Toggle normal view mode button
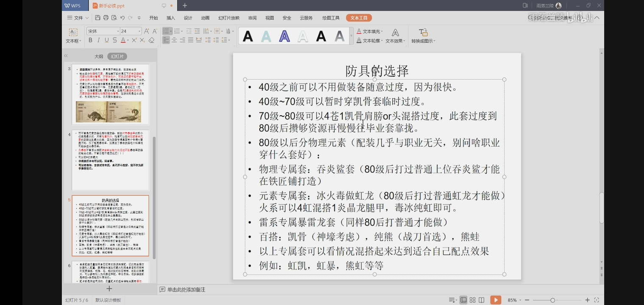Image resolution: width=644 pixels, height=305 pixels. tap(464, 300)
